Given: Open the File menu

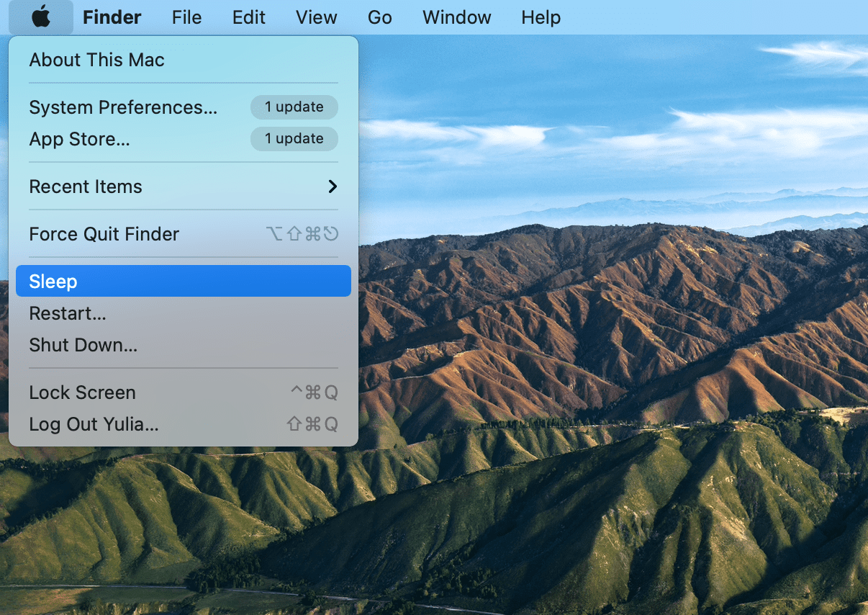Looking at the screenshot, I should (186, 17).
